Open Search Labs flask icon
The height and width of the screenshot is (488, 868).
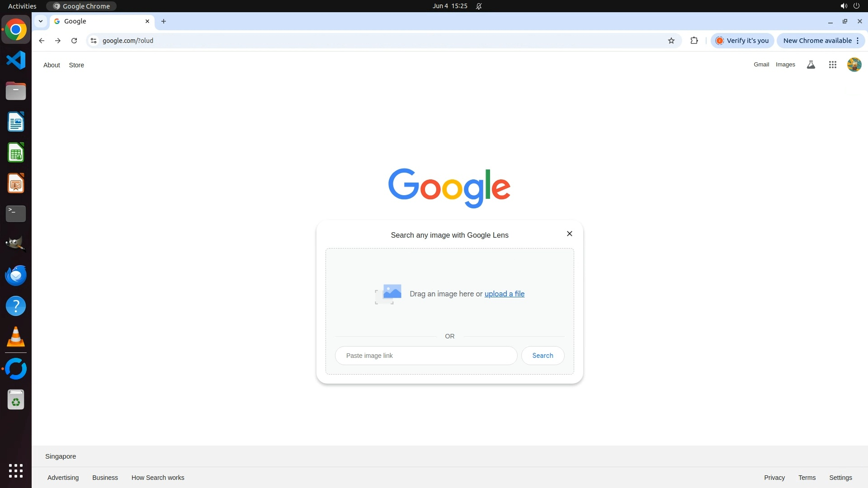pyautogui.click(x=811, y=65)
